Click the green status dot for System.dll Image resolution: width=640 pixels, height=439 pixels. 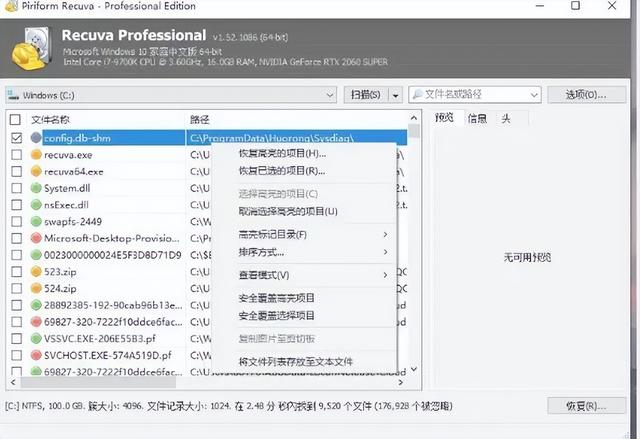pos(36,188)
